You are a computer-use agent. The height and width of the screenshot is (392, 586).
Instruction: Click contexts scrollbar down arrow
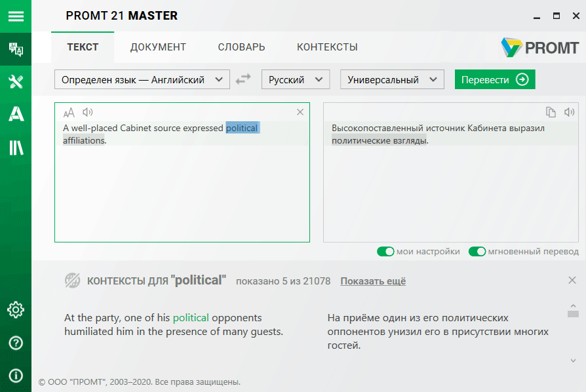pyautogui.click(x=573, y=361)
